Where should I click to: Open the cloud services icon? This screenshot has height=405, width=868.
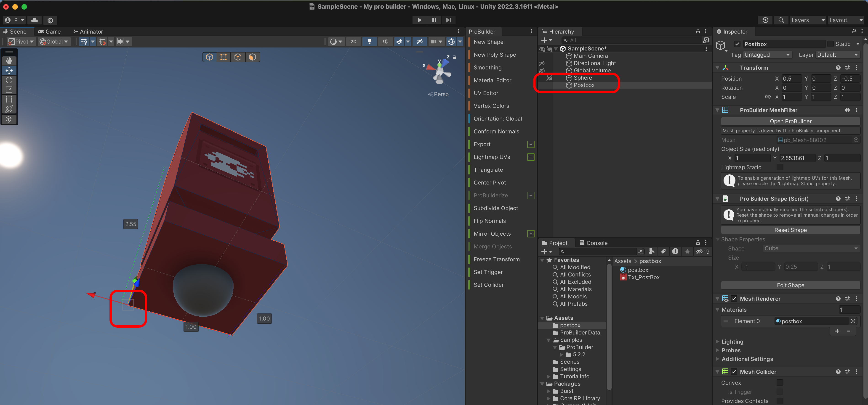[34, 20]
